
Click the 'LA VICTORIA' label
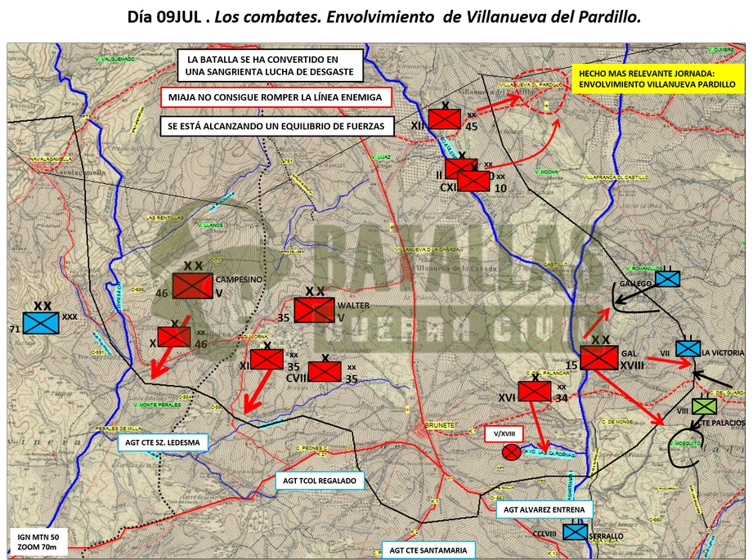pos(723,353)
